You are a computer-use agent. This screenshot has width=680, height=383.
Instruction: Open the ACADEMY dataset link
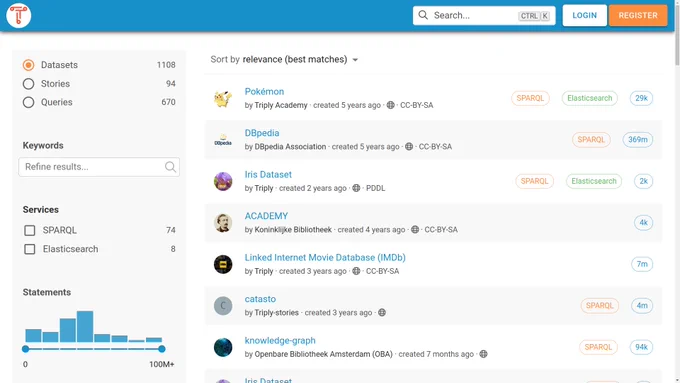pyautogui.click(x=266, y=216)
